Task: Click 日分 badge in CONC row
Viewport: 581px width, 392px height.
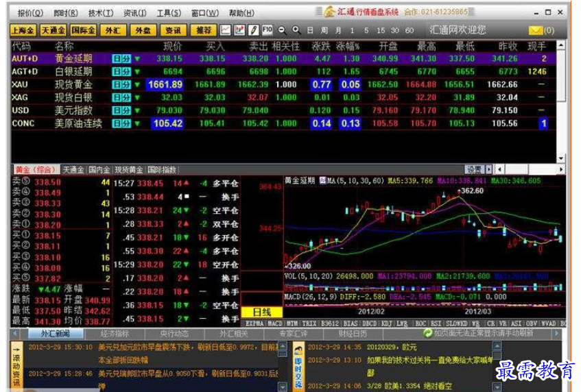Action: coord(121,123)
